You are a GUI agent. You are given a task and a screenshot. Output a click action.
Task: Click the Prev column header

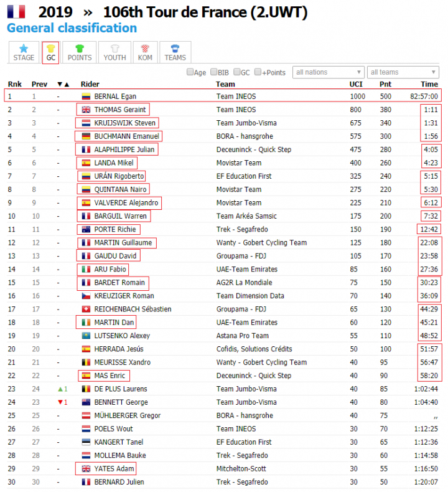pos(39,85)
